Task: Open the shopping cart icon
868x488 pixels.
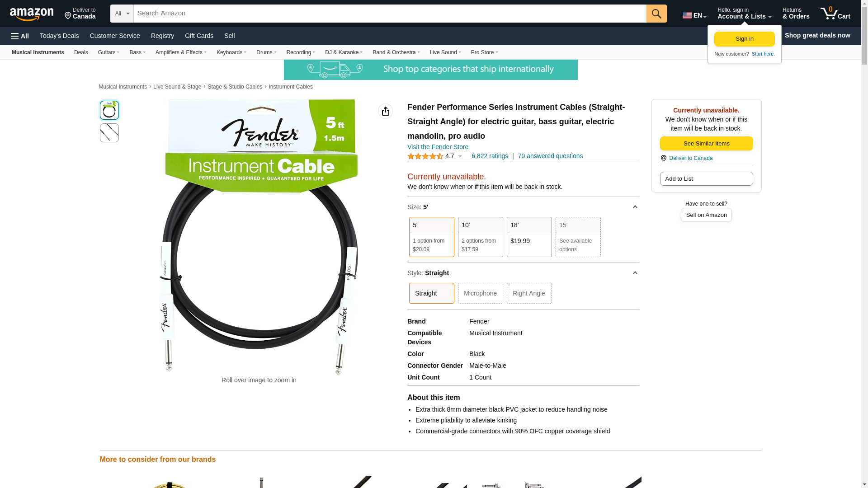Action: [x=835, y=13]
